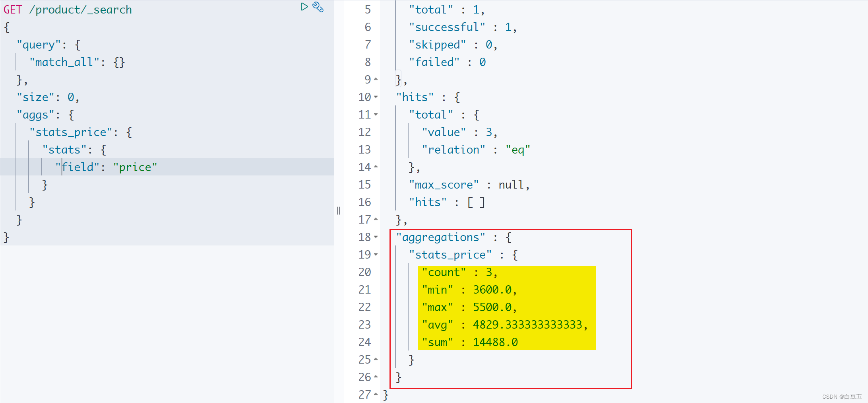Click the "match_all": {} line
The height and width of the screenshot is (403, 868).
point(77,62)
